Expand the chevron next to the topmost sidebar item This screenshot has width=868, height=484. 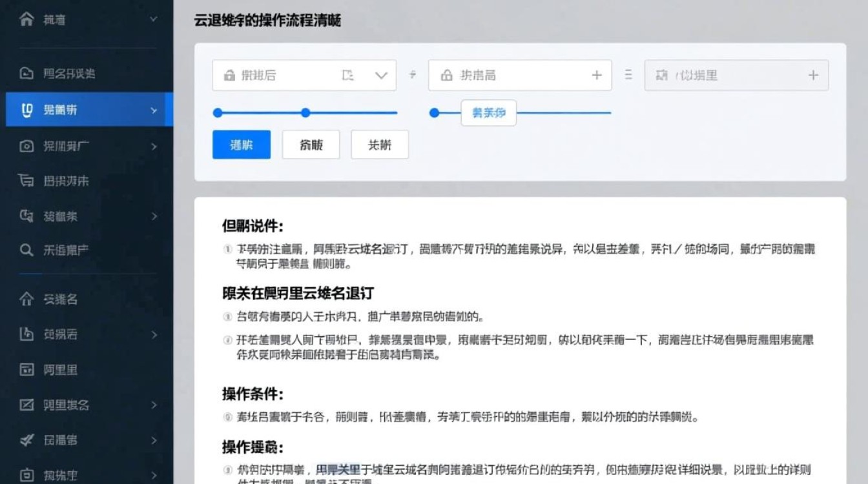click(x=154, y=19)
